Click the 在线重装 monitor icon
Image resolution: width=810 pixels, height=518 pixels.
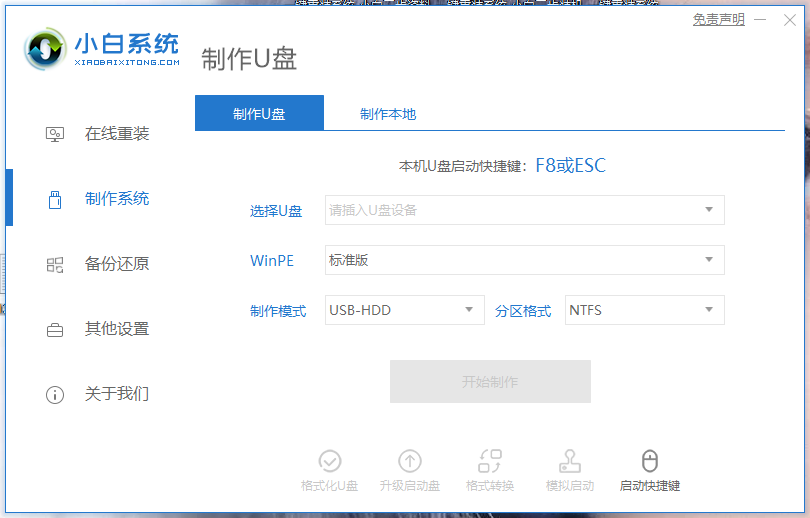coord(55,134)
